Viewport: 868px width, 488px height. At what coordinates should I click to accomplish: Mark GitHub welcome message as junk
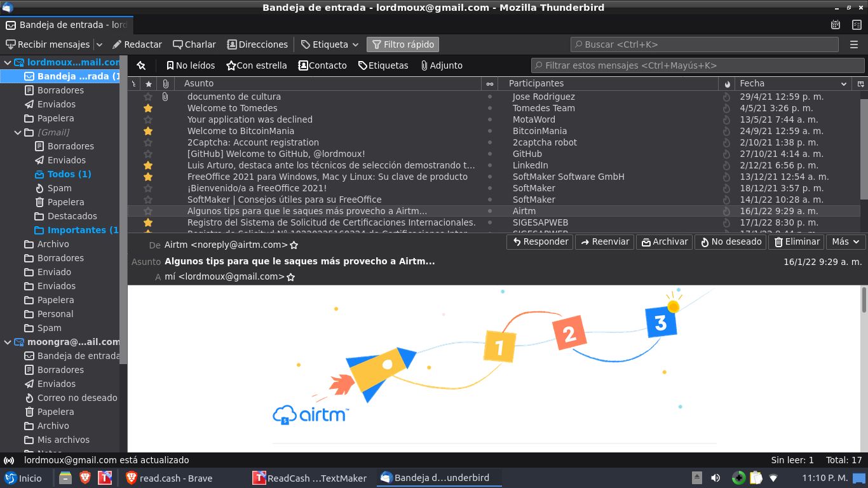pyautogui.click(x=727, y=154)
